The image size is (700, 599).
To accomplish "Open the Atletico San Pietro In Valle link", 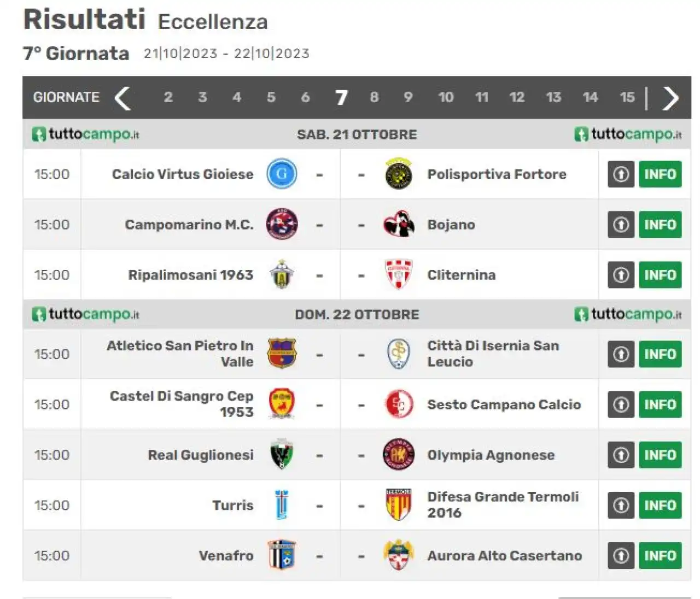I will pos(180,354).
